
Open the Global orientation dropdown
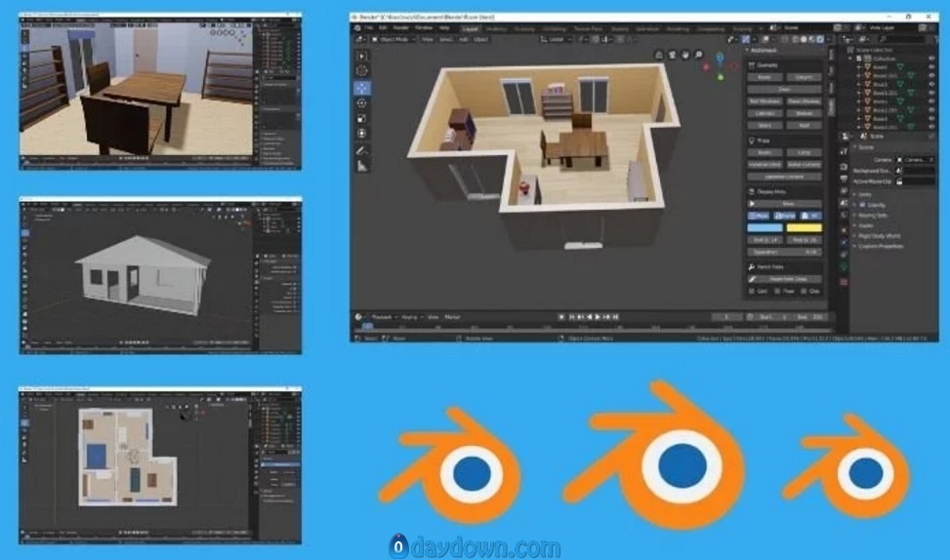[556, 39]
